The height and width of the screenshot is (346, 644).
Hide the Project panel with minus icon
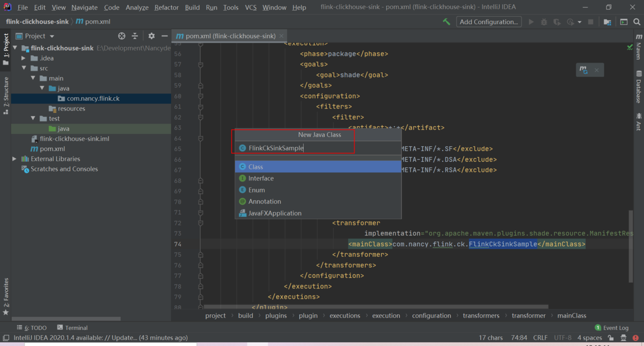pos(165,36)
